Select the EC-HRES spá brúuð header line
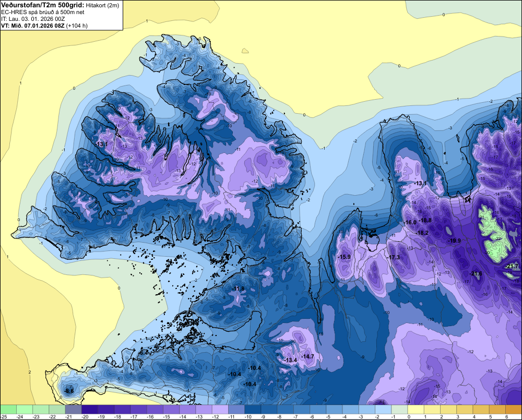522x420 pixels. pos(43,12)
